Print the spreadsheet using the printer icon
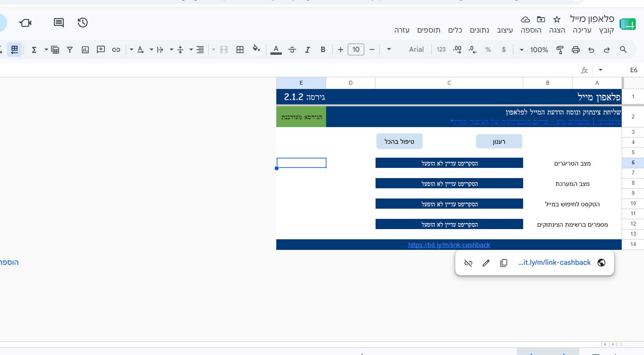Image resolution: width=644 pixels, height=355 pixels. [576, 49]
